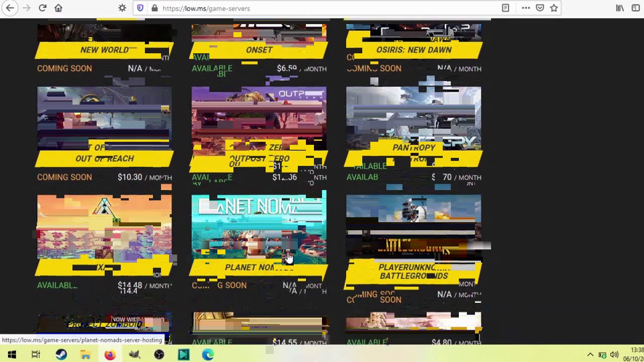Open the Planet Nomads title banner
The image size is (644, 362).
click(259, 267)
